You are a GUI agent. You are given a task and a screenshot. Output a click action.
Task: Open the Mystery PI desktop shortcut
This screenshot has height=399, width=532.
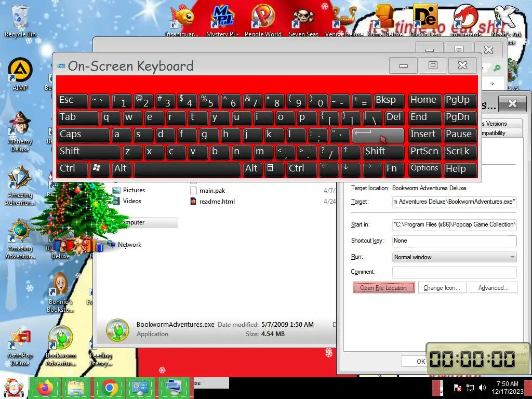point(222,20)
